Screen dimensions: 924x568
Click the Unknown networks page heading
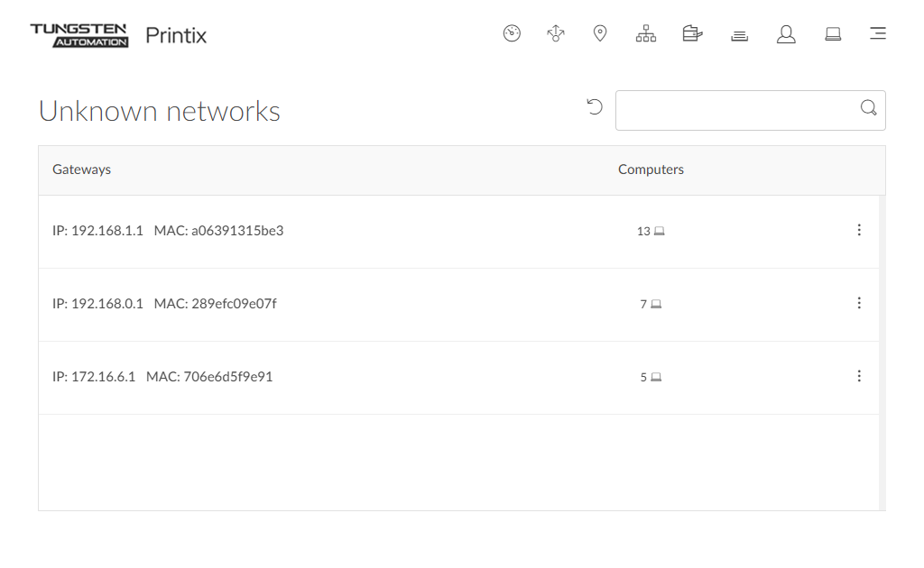(x=159, y=111)
